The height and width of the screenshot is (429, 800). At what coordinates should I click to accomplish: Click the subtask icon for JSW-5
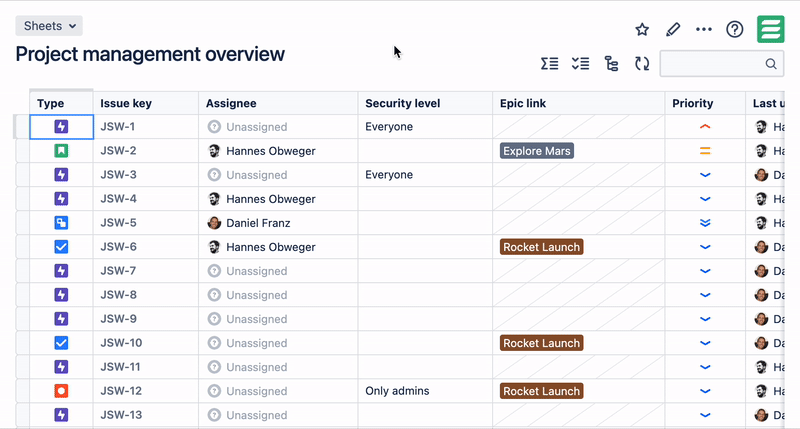click(61, 222)
